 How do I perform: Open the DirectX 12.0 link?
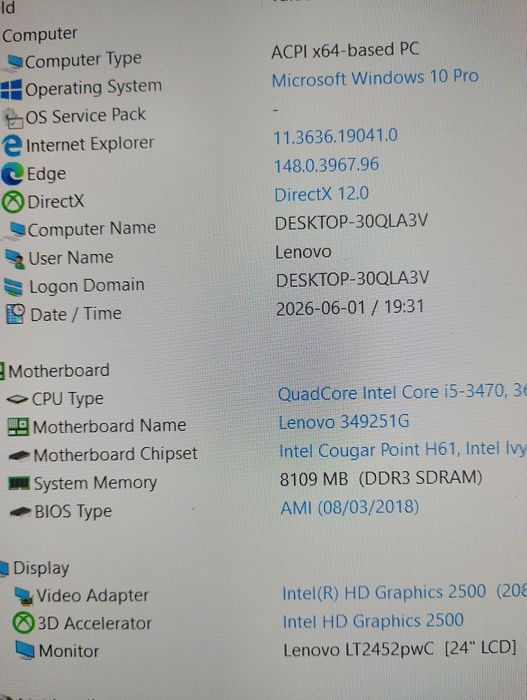click(x=322, y=194)
